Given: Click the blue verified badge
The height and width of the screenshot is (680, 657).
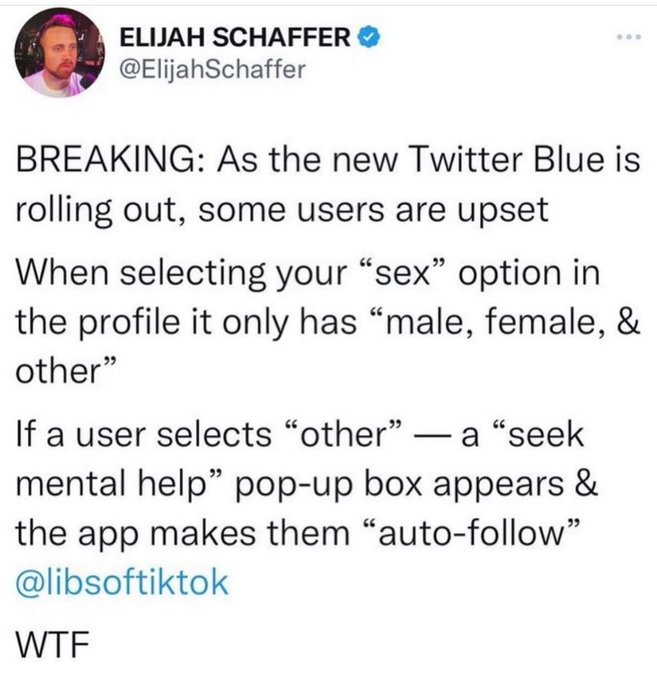Looking at the screenshot, I should pos(369,38).
